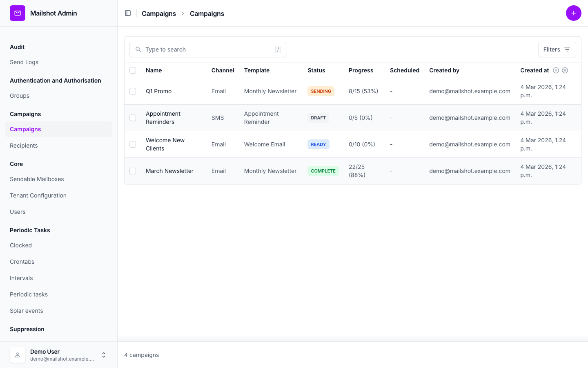Click the search magnifier icon

(138, 49)
